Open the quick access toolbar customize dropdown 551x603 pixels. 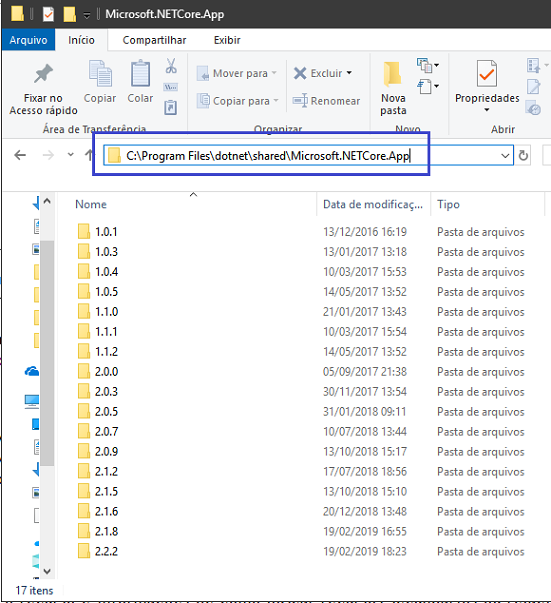(87, 15)
